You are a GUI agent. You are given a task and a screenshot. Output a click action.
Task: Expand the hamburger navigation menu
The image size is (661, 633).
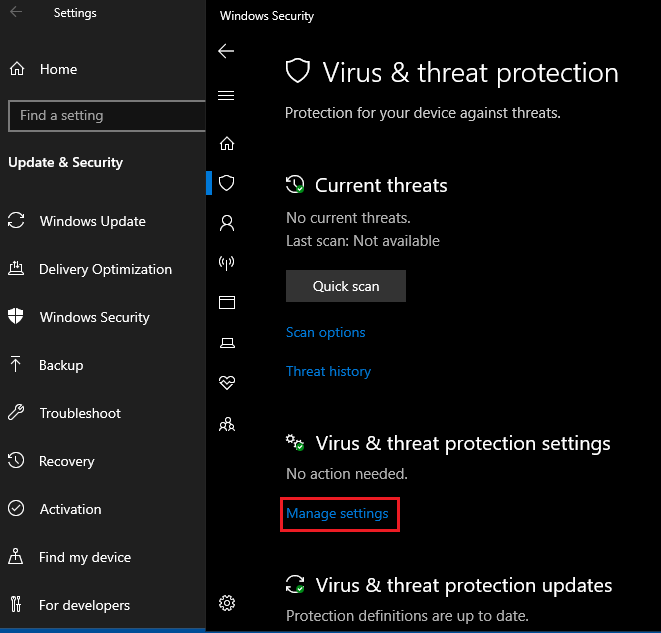click(226, 96)
